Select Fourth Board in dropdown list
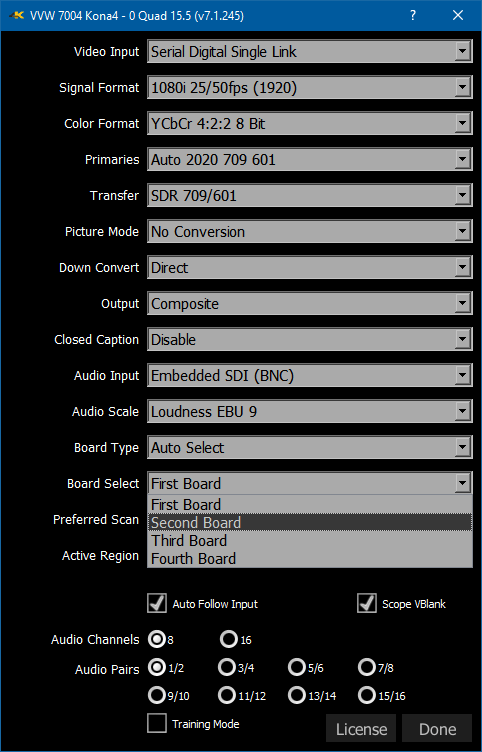The height and width of the screenshot is (752, 482). click(x=309, y=558)
